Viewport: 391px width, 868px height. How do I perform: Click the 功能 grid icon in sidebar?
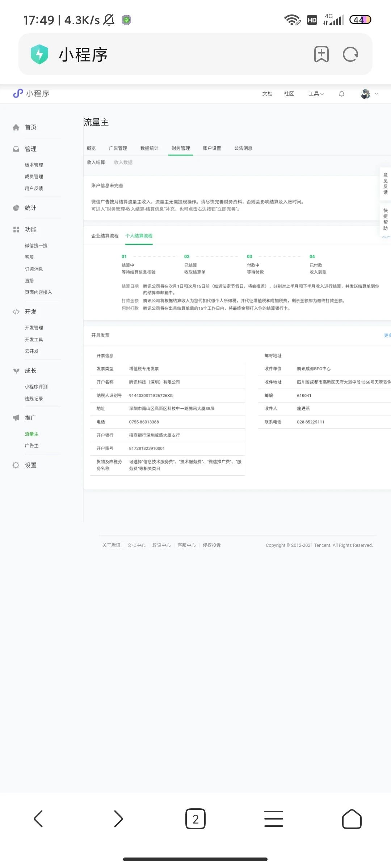pyautogui.click(x=16, y=230)
